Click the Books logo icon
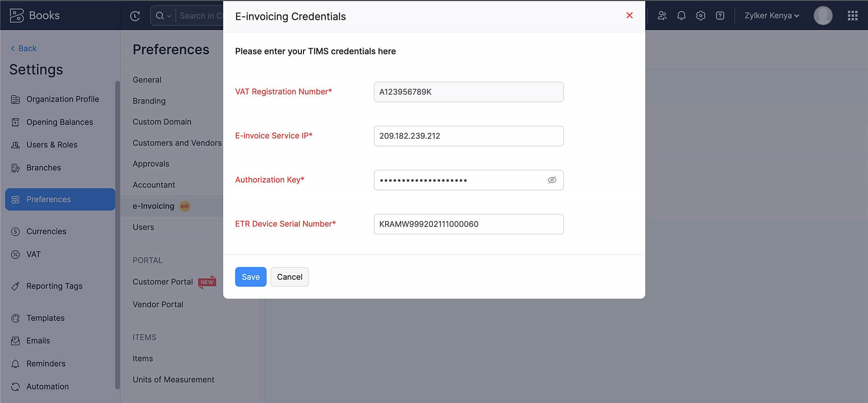The height and width of the screenshot is (403, 868). [17, 16]
